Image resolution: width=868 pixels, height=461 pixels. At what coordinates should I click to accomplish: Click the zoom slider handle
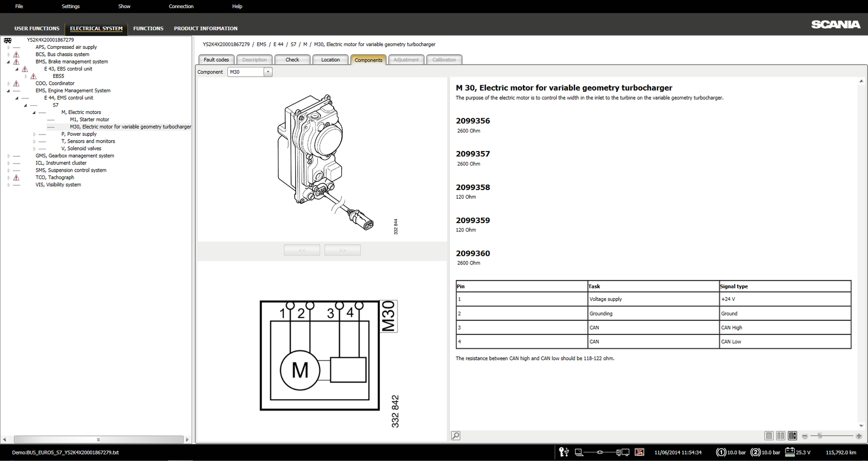[x=820, y=435]
